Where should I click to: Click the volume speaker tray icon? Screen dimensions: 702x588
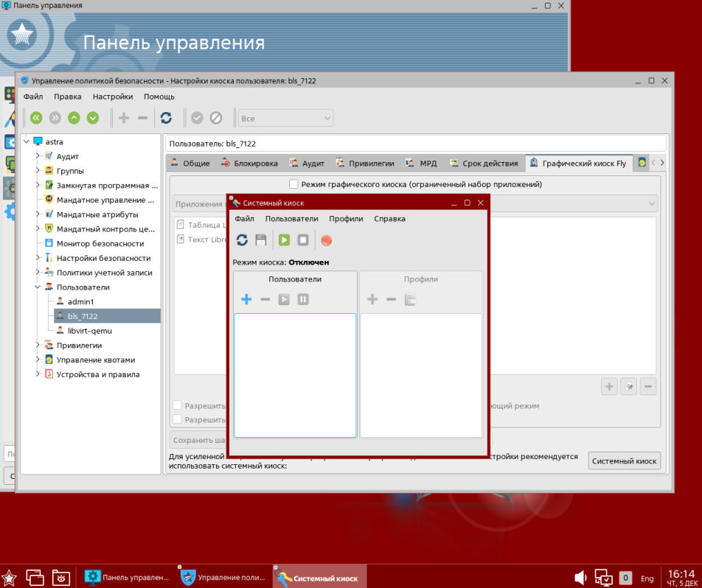[580, 578]
